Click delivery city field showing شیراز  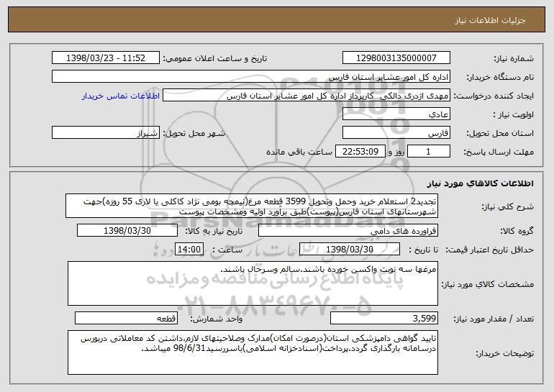106,133
